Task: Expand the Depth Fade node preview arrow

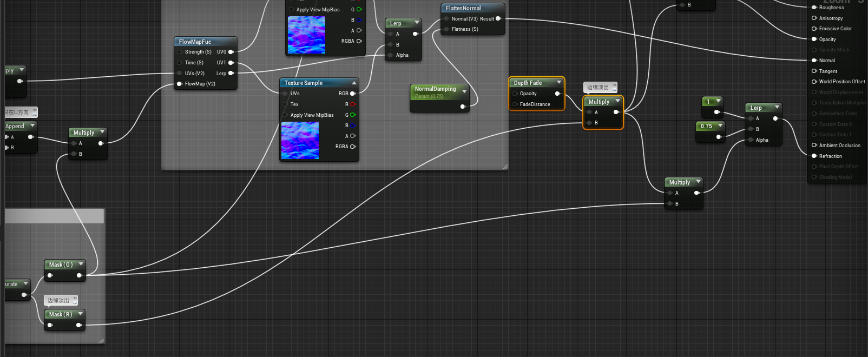Action: pyautogui.click(x=559, y=82)
